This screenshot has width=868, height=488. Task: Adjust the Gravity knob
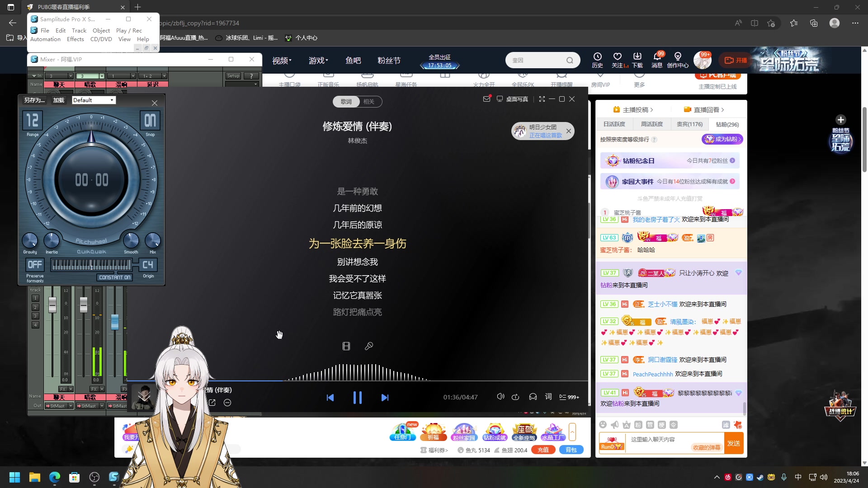(x=30, y=240)
